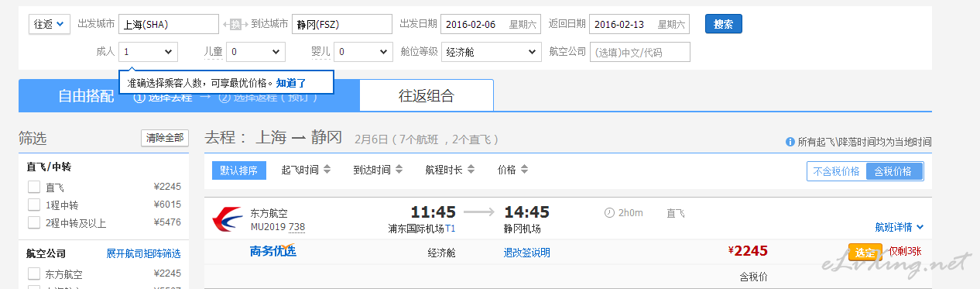Show 不含税价格 prices without tax
Image resolution: width=980 pixels, height=289 pixels.
pyautogui.click(x=836, y=171)
